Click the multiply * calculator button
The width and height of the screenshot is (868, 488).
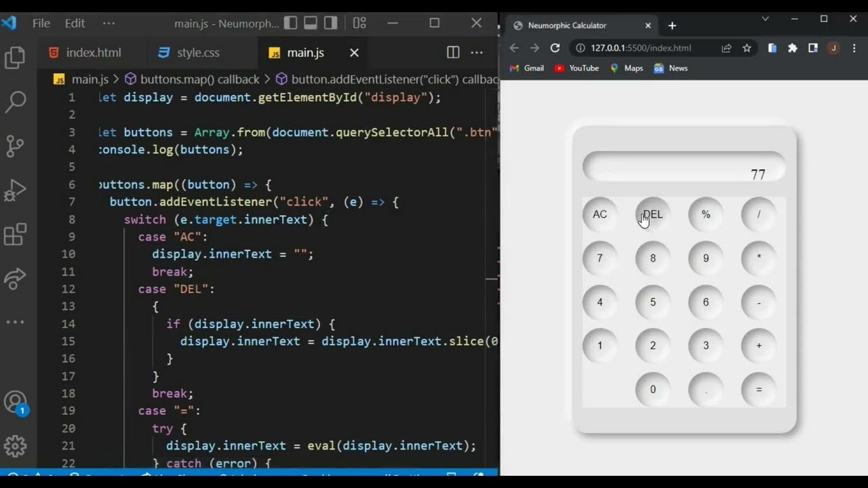(x=759, y=258)
